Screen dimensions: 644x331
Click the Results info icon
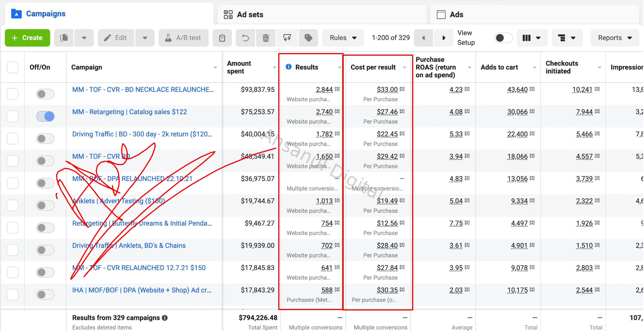coord(289,67)
